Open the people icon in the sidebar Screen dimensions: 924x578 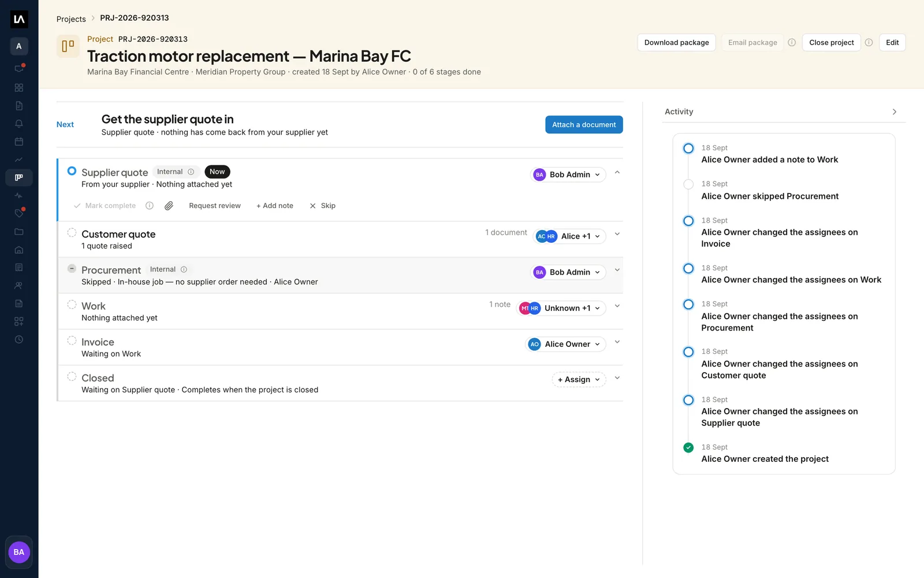coord(19,286)
